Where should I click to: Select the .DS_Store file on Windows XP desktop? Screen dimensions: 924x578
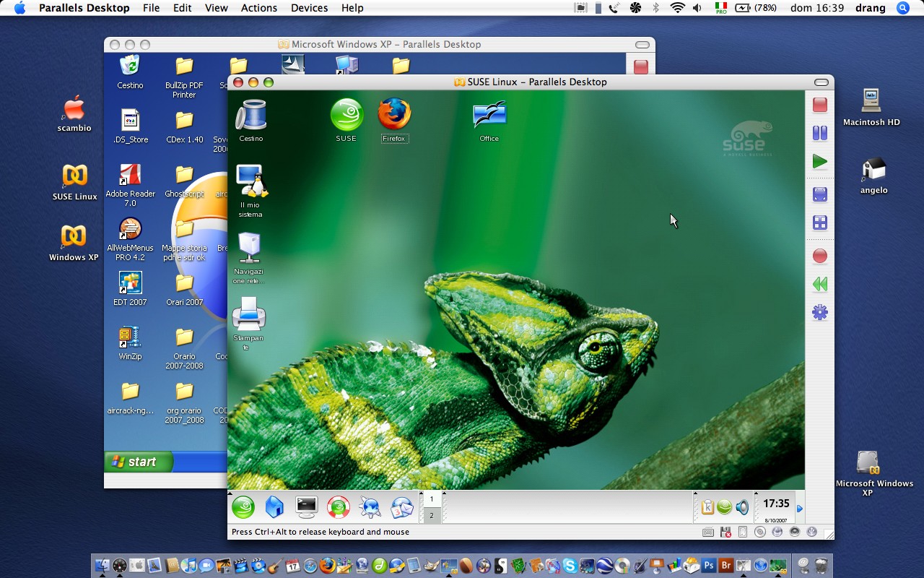pos(130,126)
